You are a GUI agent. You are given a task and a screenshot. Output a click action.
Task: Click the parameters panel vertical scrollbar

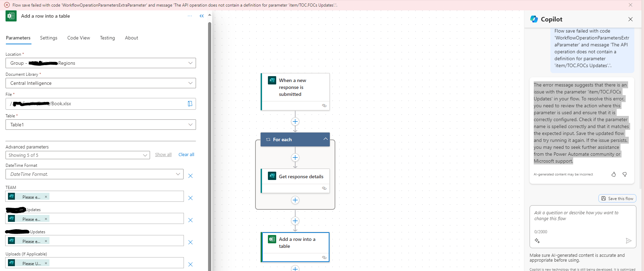(209, 145)
